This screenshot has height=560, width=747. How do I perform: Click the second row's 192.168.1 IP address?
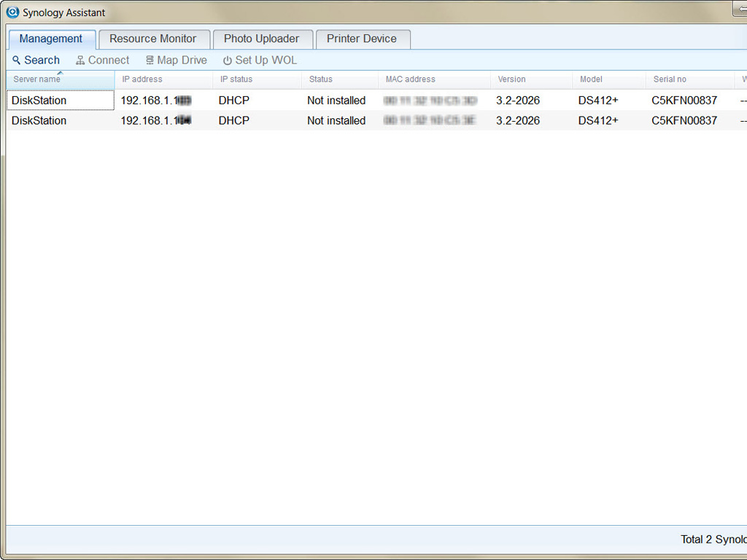[x=156, y=120]
